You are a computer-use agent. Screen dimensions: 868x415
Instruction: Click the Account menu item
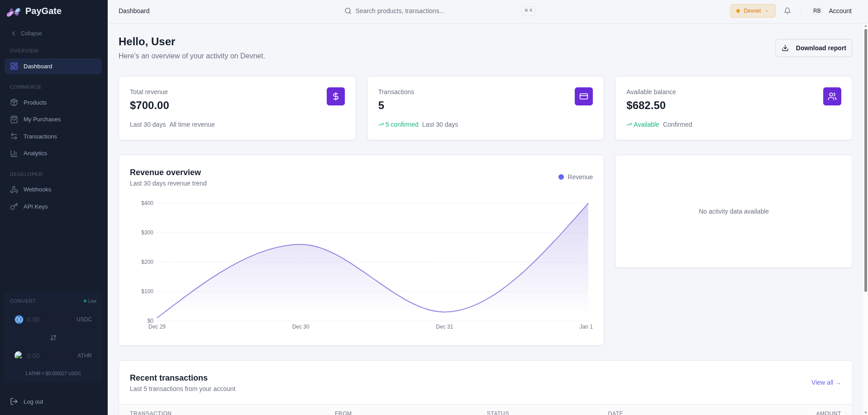tap(839, 10)
